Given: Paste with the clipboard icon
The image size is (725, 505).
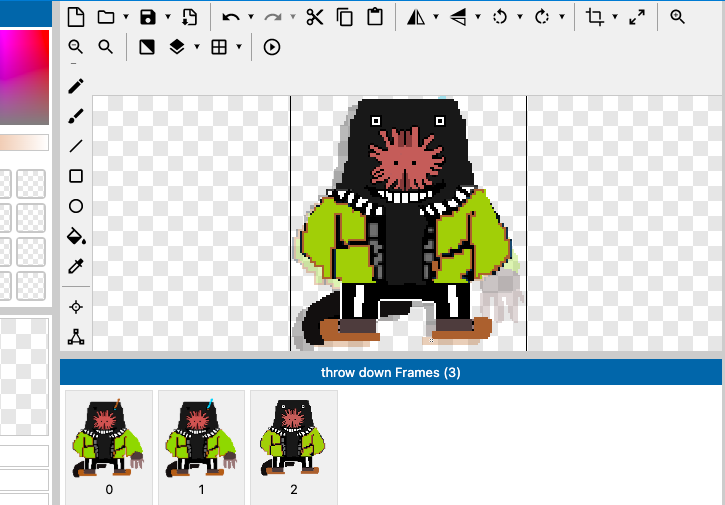Looking at the screenshot, I should click(375, 17).
